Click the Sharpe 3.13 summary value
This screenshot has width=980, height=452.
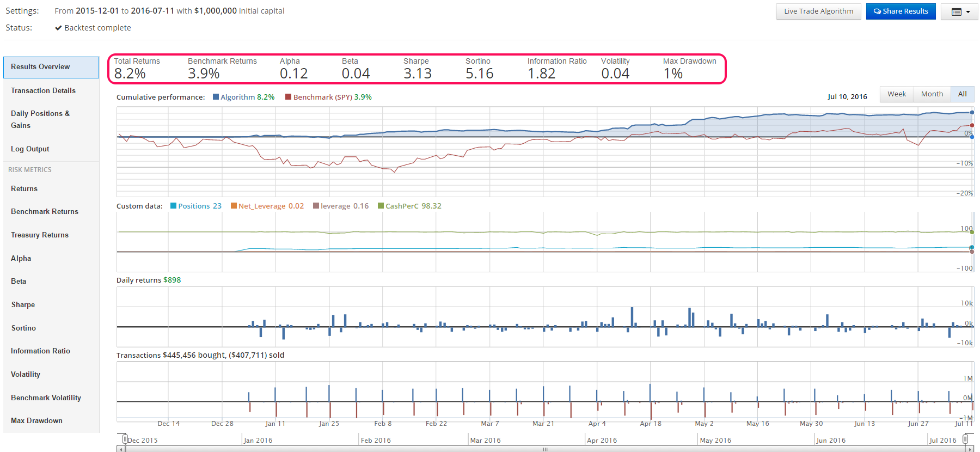coord(418,74)
